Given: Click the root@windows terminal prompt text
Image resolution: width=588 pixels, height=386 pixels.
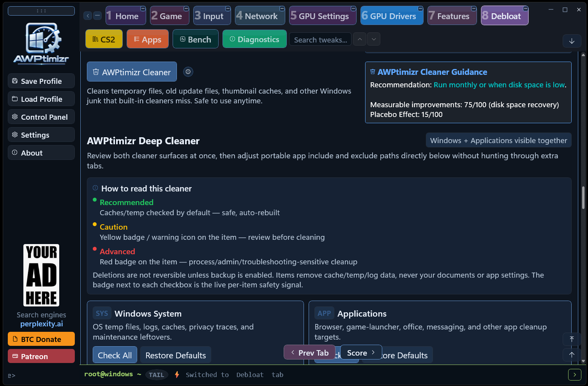Looking at the screenshot, I should coord(113,374).
